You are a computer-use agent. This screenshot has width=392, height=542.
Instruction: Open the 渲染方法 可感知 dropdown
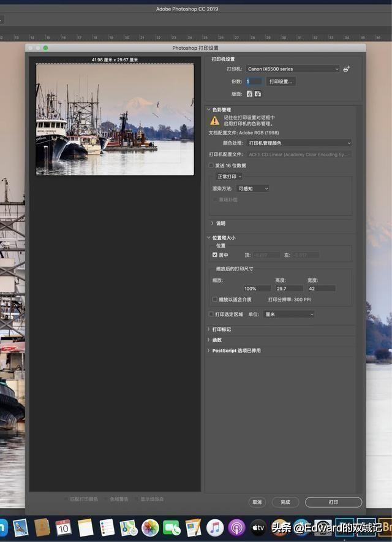tap(253, 188)
